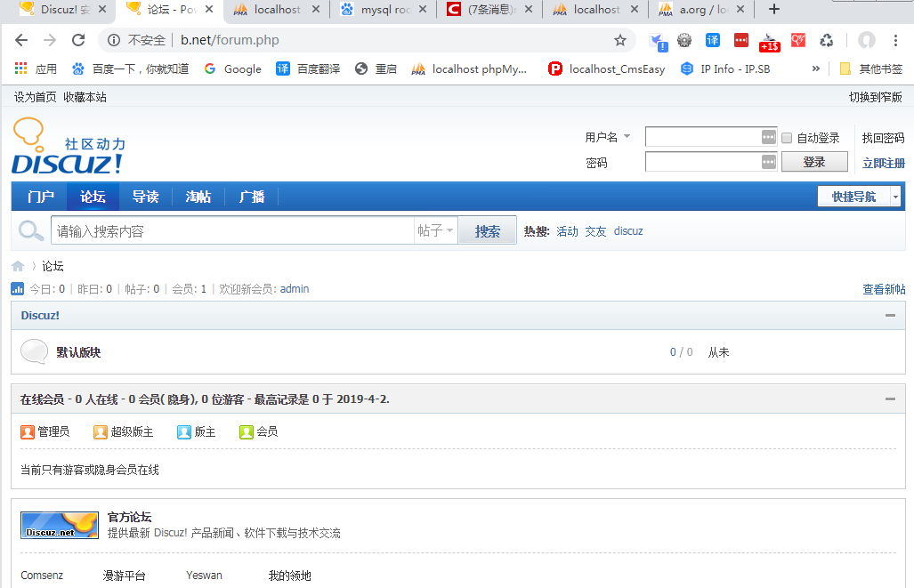Click the blue translate extension icon
The height and width of the screenshot is (588, 914).
tap(712, 40)
